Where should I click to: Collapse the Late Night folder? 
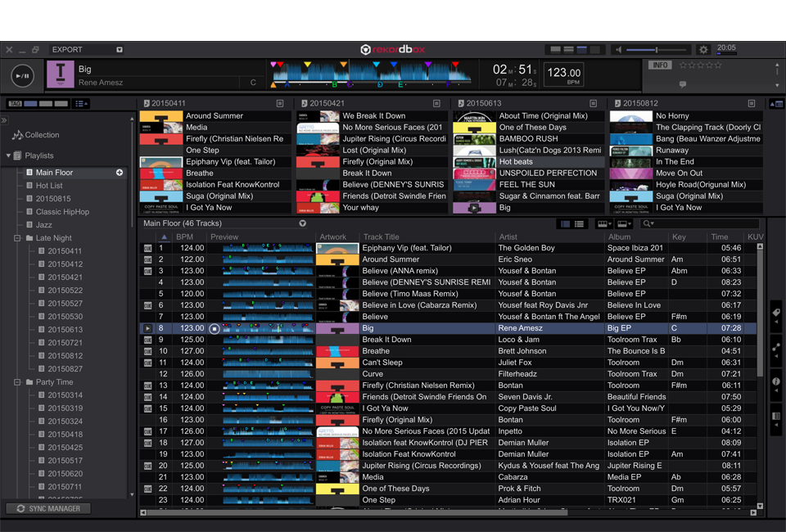click(x=17, y=238)
